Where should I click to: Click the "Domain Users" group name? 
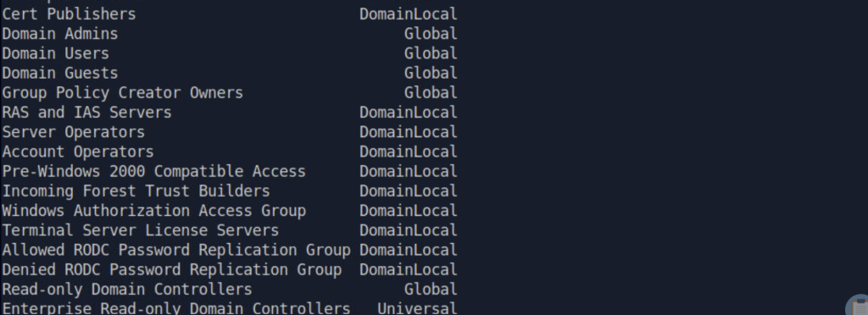[55, 53]
